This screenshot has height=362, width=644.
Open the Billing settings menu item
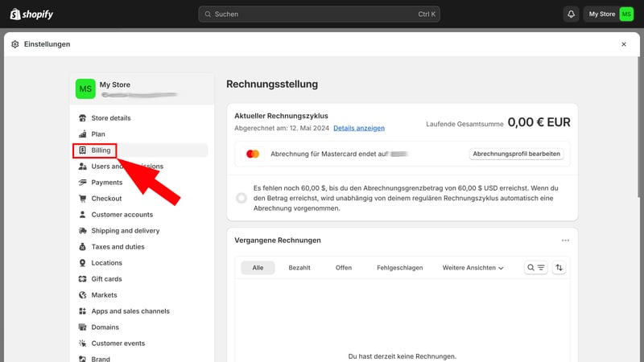click(101, 150)
